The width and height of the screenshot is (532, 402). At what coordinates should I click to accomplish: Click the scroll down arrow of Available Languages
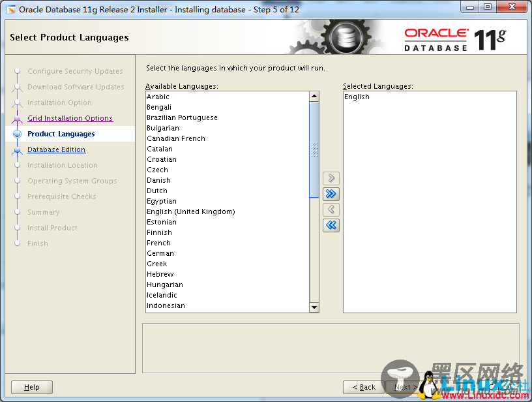[x=314, y=307]
